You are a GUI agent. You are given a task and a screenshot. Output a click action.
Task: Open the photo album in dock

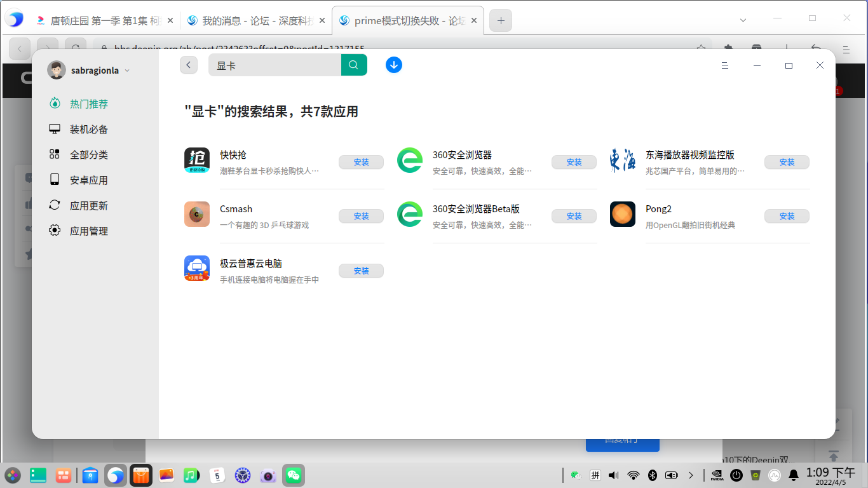pyautogui.click(x=166, y=475)
